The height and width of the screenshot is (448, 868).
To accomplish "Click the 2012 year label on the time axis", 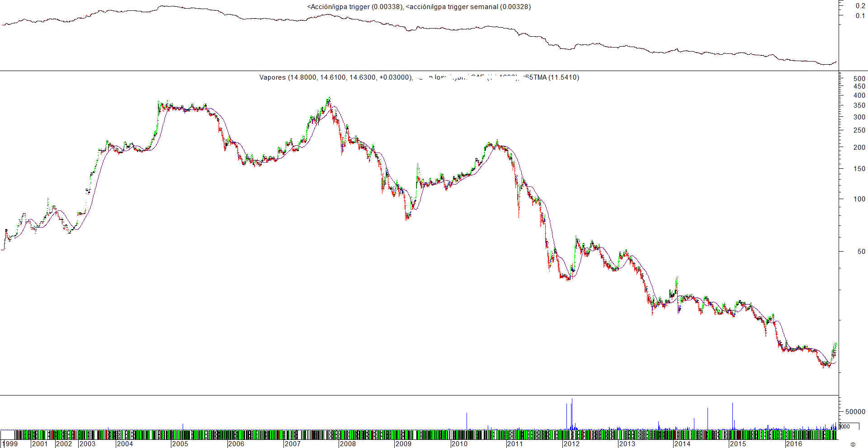I will (x=571, y=444).
